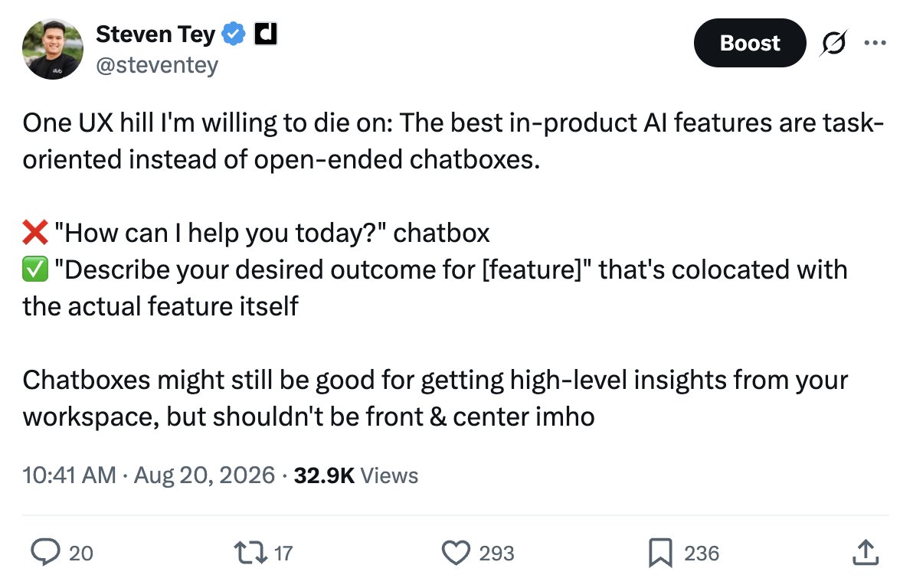Click the 20 replies count
This screenshot has height=588, width=913.
[81, 553]
